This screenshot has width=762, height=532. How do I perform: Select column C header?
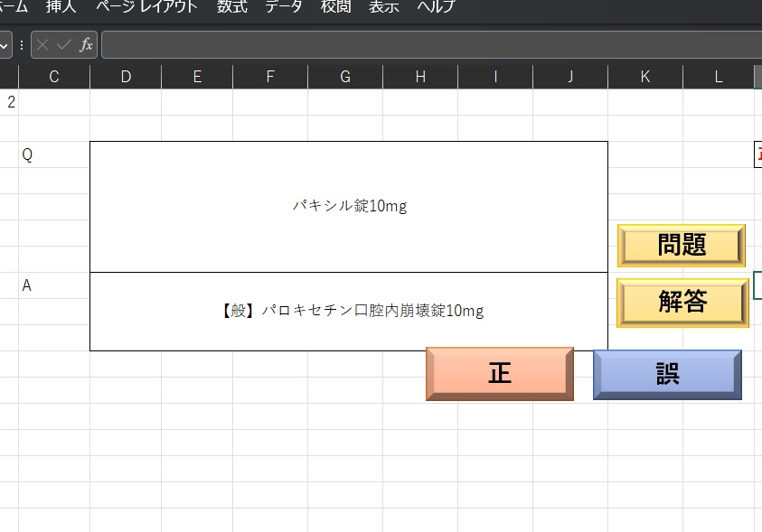point(54,77)
